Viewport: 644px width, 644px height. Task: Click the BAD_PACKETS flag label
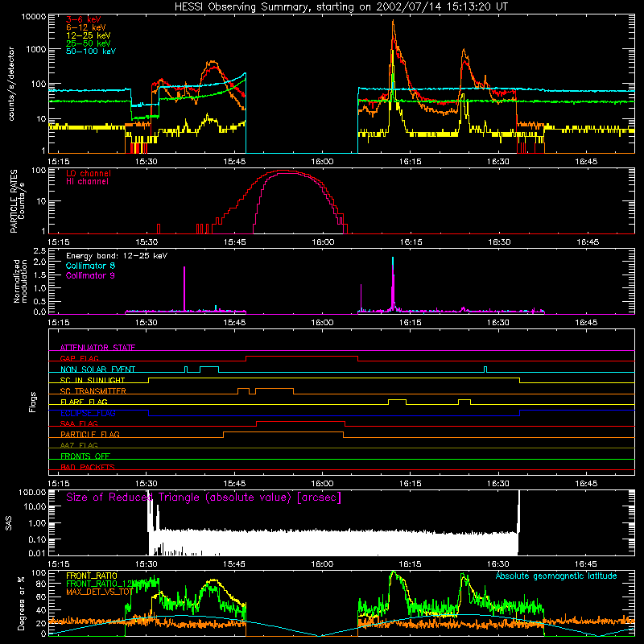[x=88, y=467]
